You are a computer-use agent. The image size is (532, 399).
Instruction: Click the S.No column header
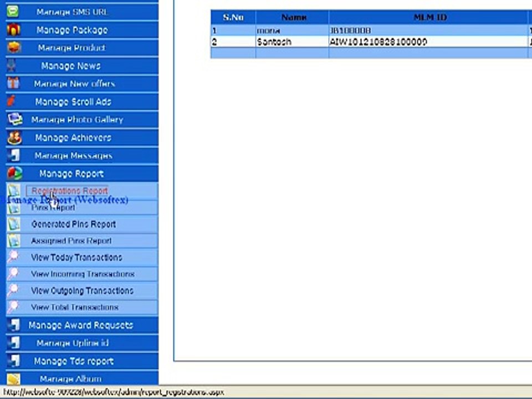click(x=233, y=17)
